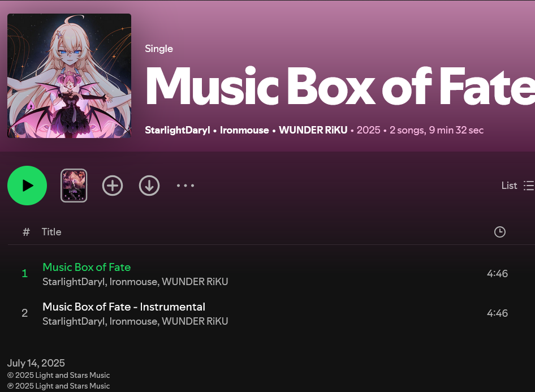Open Ironmouse artist link in header

coord(244,130)
